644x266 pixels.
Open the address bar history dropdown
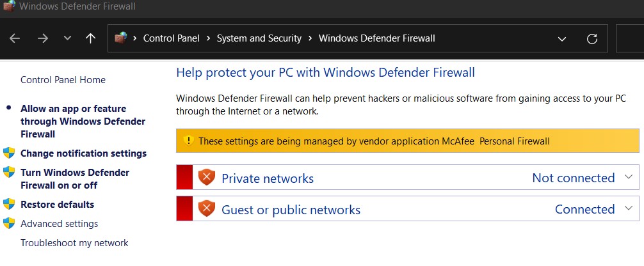coord(562,38)
